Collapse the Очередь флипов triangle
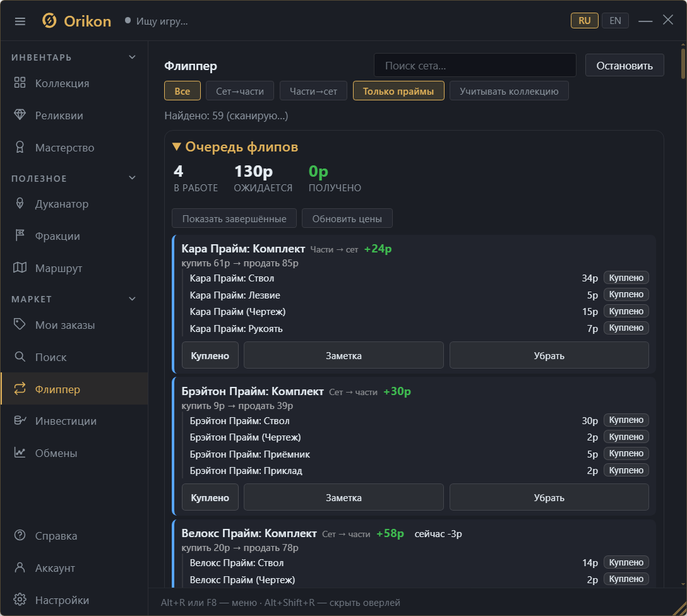Screen dimensions: 687x616 coord(177,146)
